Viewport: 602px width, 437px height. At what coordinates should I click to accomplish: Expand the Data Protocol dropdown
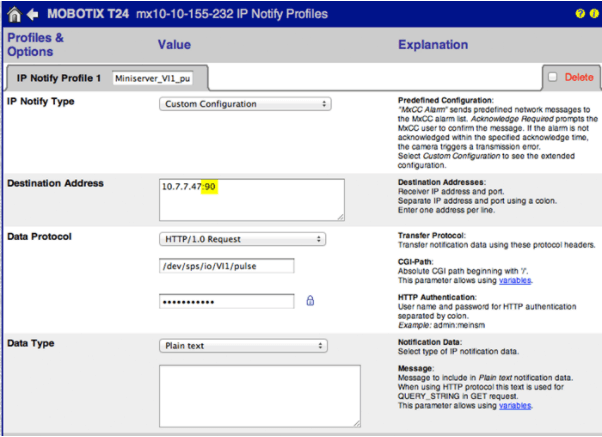tap(242, 239)
